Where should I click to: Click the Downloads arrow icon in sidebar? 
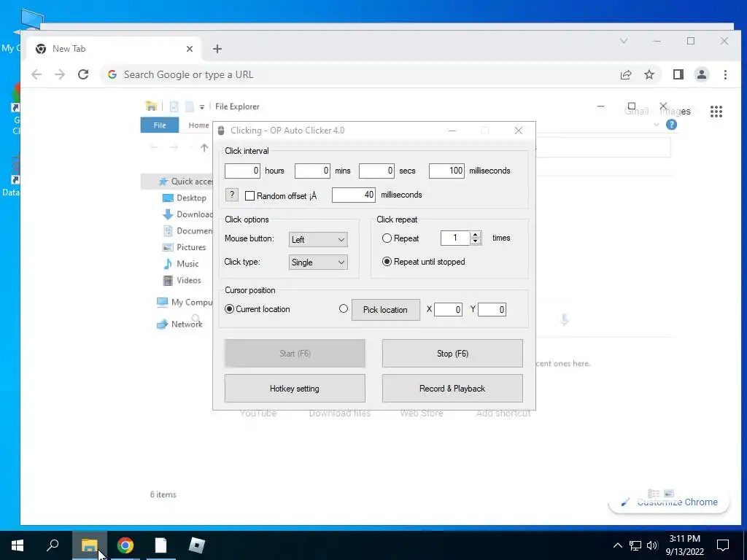pyautogui.click(x=168, y=214)
